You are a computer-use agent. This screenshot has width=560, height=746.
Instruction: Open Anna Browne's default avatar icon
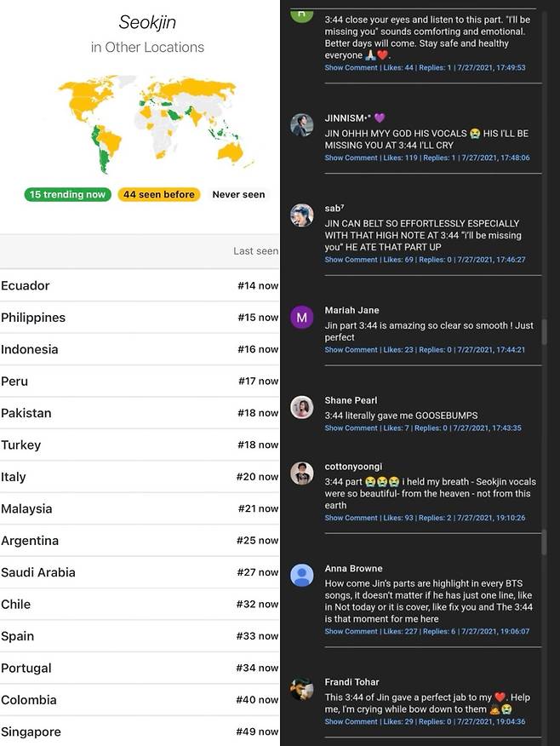(x=302, y=576)
